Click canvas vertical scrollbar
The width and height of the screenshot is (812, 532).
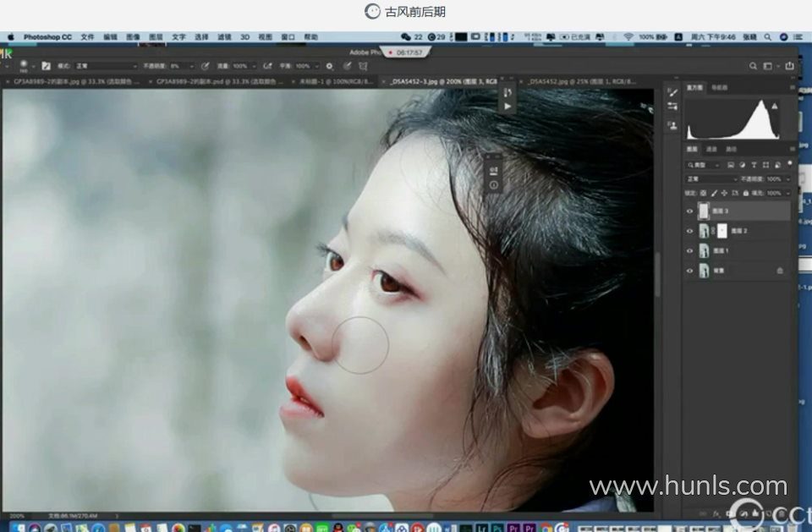coord(658,275)
